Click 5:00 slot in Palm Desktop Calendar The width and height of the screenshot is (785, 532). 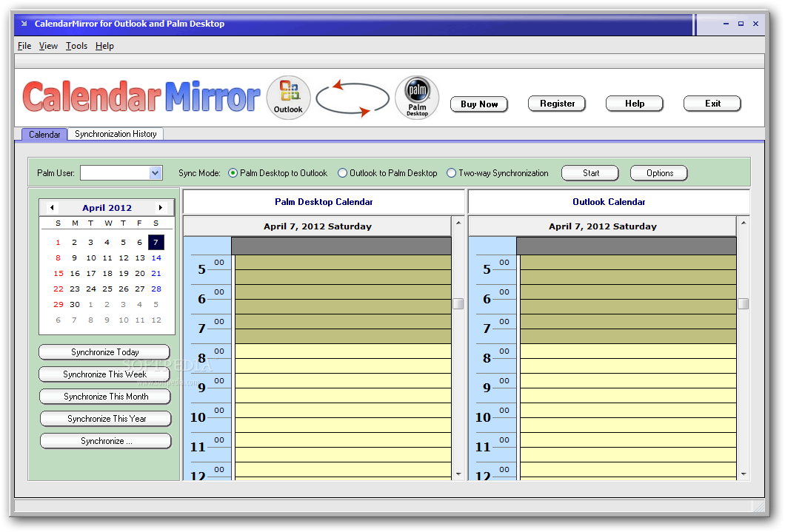(x=344, y=263)
